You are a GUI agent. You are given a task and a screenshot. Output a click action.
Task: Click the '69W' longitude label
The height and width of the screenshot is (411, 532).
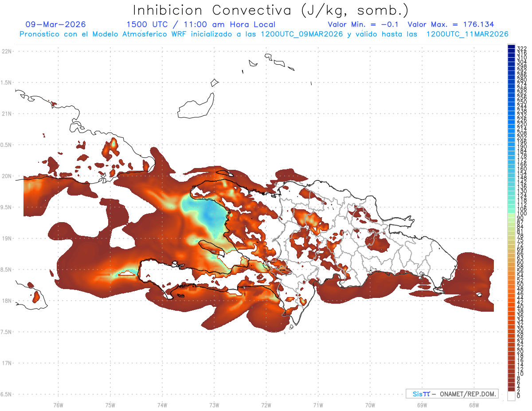click(422, 405)
